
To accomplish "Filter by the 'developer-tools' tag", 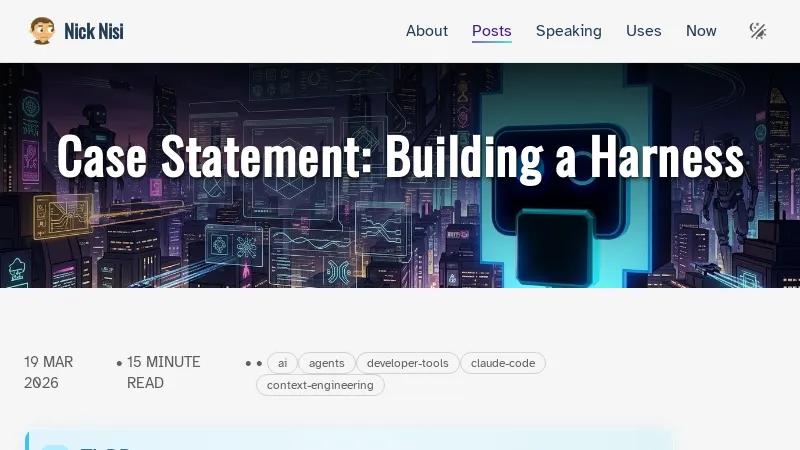I will pyautogui.click(x=408, y=363).
